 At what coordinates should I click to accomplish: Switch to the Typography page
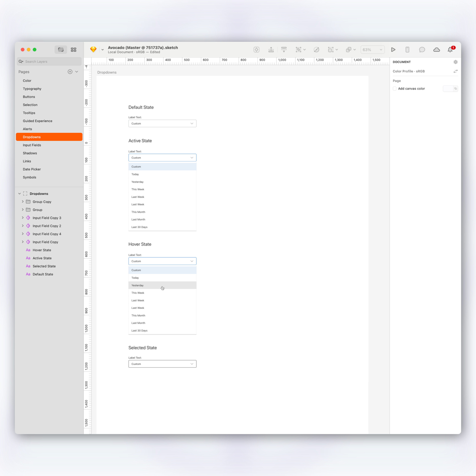(32, 89)
